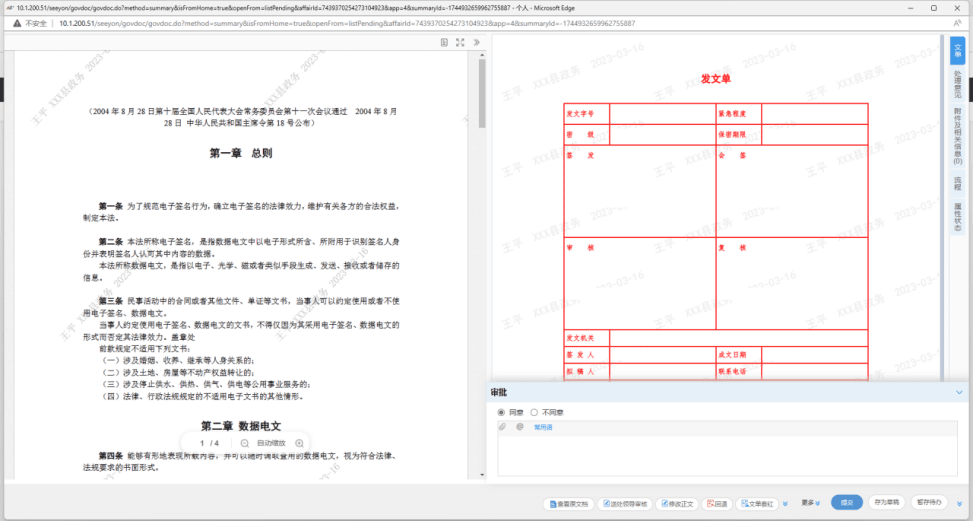
Task: Switch to the 文单 side tab
Action: [957, 51]
